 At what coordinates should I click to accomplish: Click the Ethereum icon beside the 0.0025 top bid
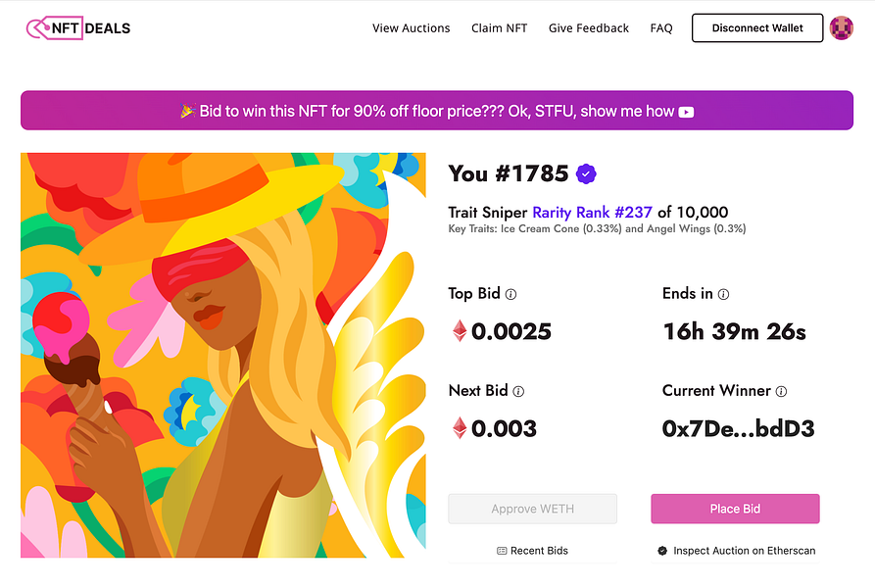(459, 331)
